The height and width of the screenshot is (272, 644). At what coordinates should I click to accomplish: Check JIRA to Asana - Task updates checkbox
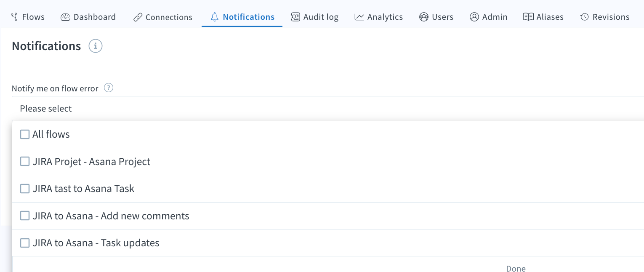coord(25,243)
